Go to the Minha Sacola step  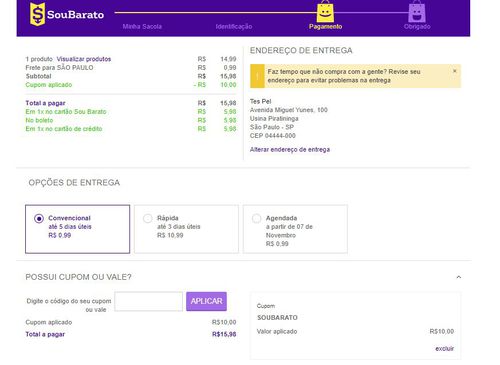point(142,27)
